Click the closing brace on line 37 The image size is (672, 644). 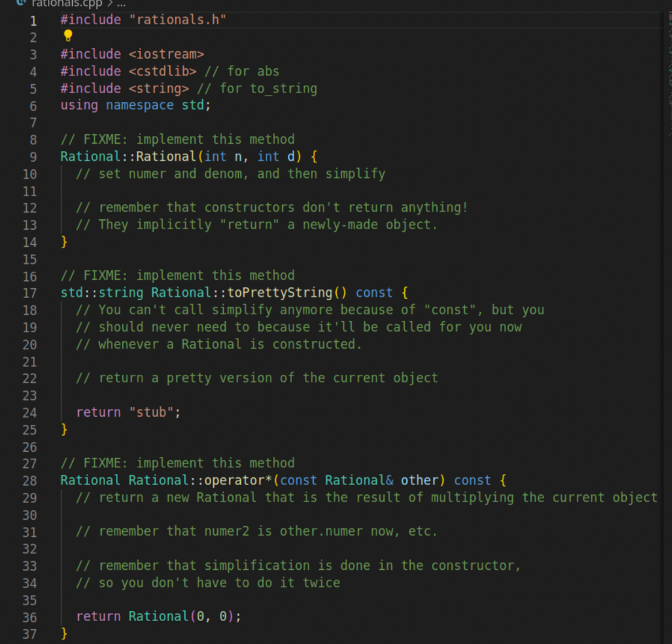tap(64, 633)
